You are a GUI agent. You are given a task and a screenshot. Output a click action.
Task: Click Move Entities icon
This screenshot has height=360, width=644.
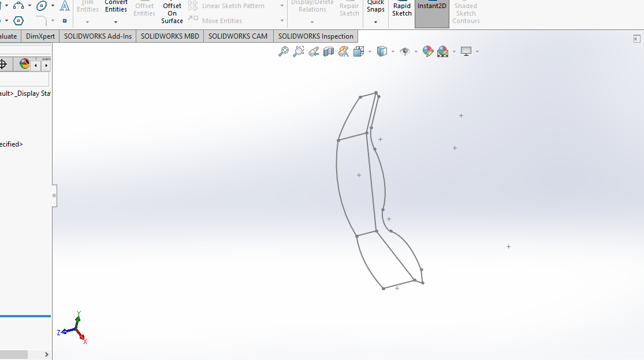pos(193,20)
